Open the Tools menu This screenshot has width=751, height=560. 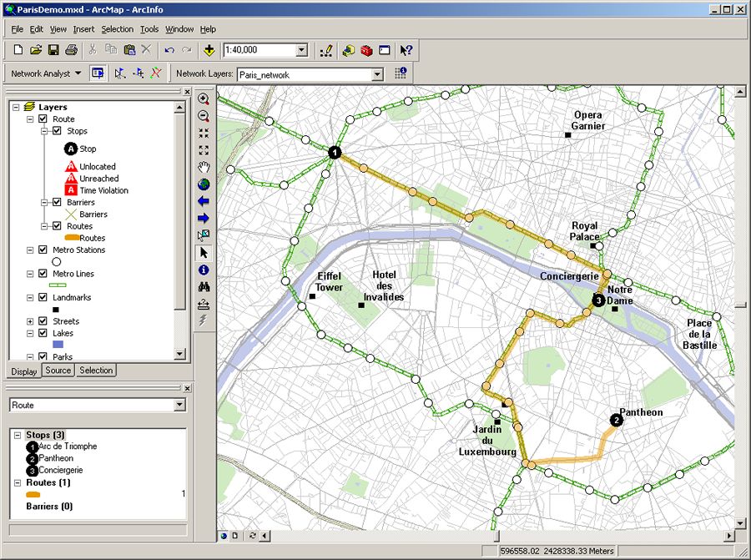coord(149,29)
